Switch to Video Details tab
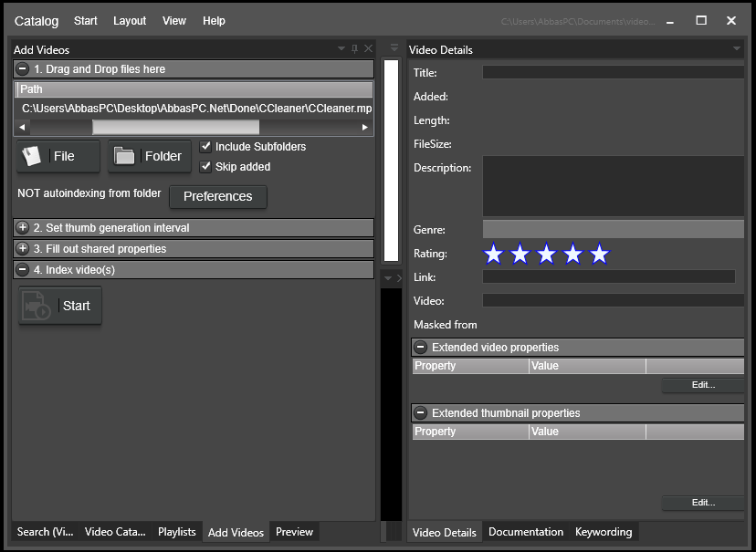Image resolution: width=756 pixels, height=552 pixels. 445,532
